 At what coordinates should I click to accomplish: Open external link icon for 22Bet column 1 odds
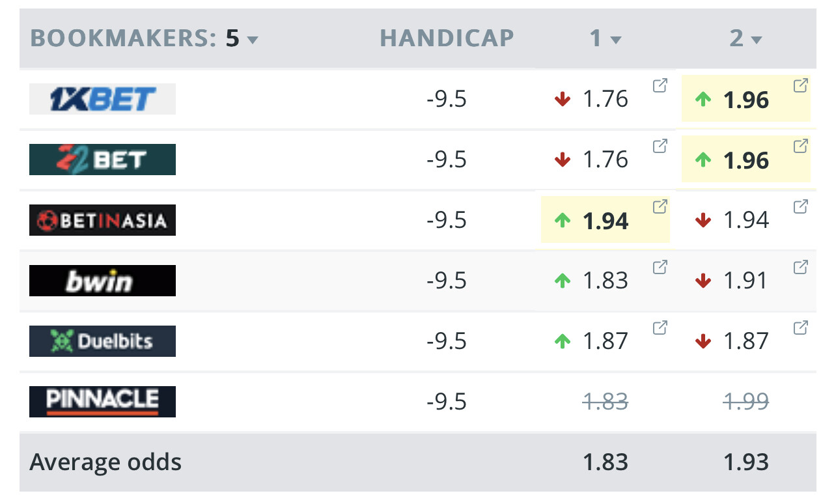(x=660, y=146)
